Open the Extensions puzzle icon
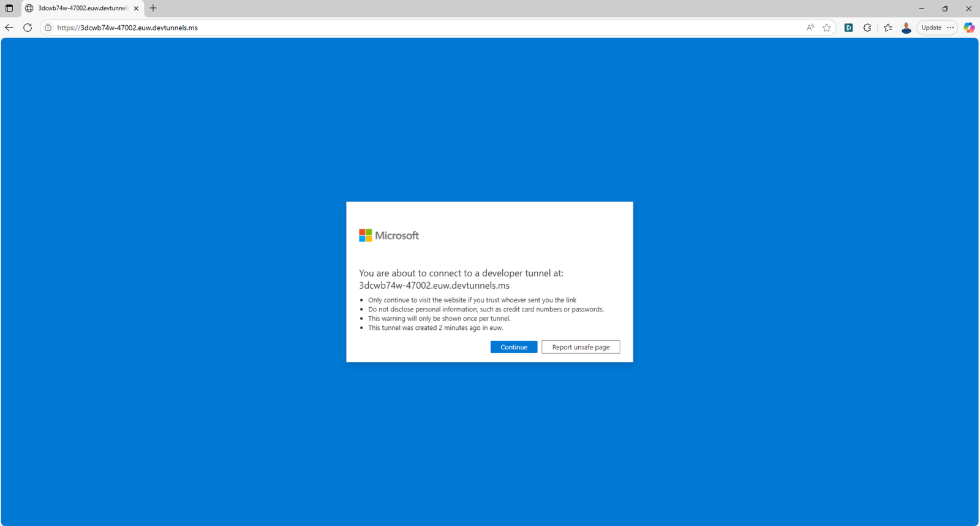The image size is (980, 526). [x=867, y=28]
